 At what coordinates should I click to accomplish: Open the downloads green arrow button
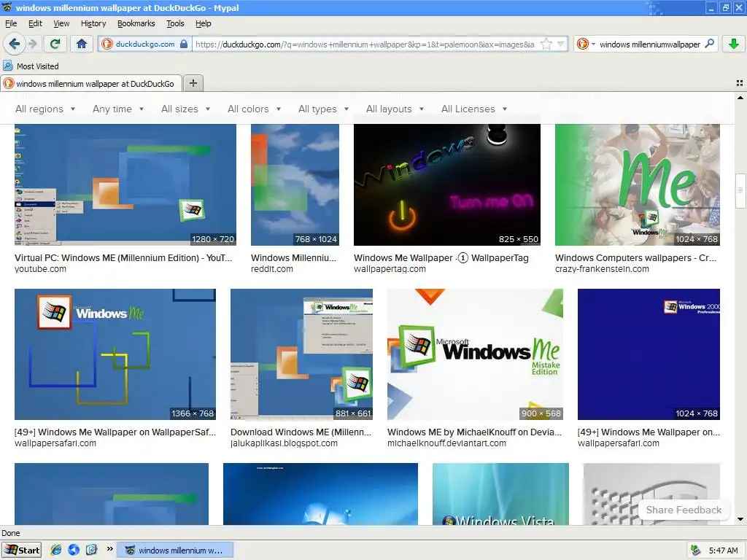pos(734,44)
